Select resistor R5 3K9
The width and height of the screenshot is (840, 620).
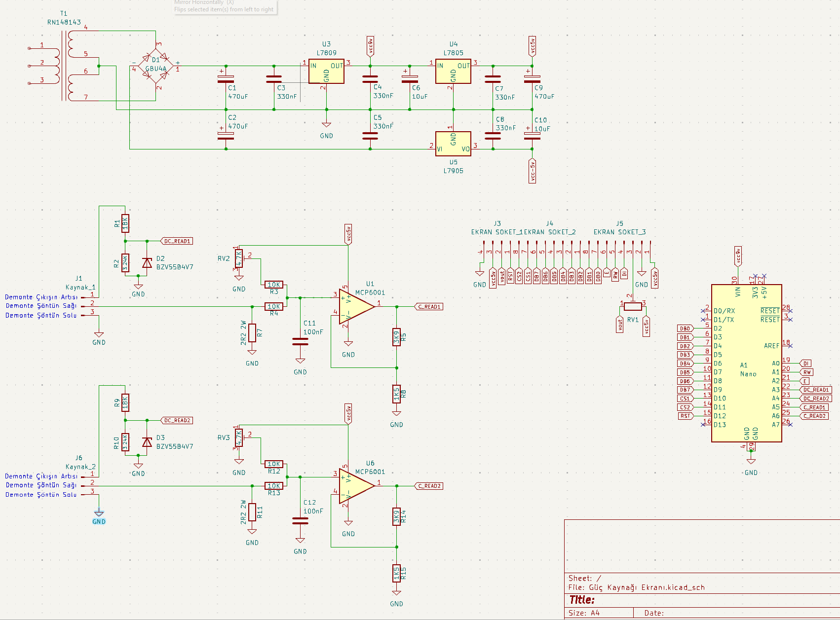pos(396,337)
